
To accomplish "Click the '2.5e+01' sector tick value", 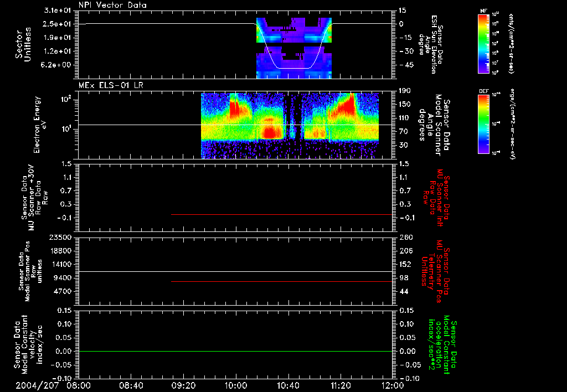I will pos(58,24).
